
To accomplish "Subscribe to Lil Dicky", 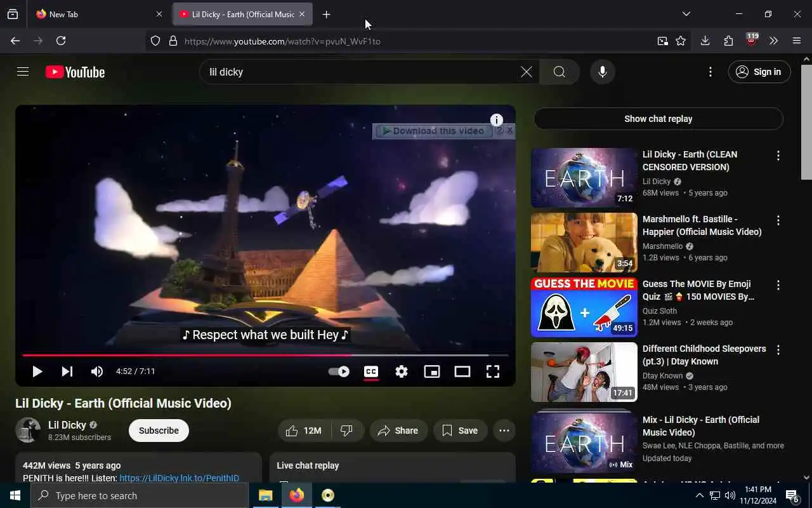I will coord(159,431).
